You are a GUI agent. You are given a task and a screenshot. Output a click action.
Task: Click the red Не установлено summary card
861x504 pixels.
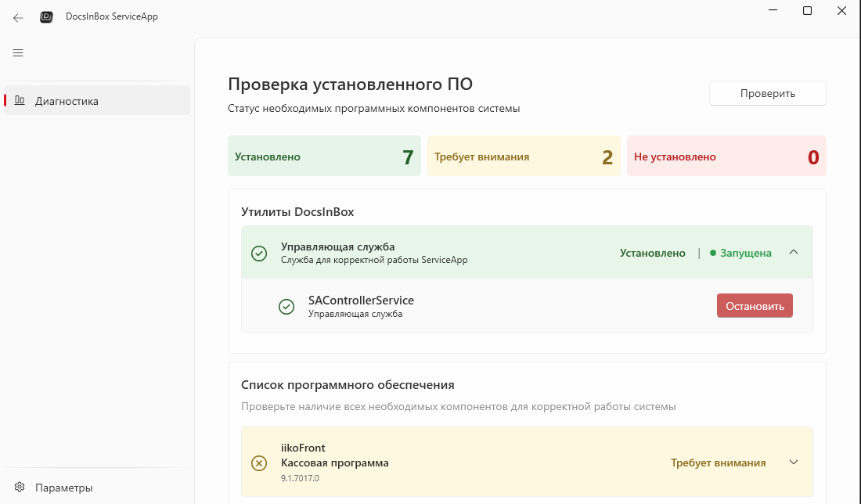pos(726,157)
